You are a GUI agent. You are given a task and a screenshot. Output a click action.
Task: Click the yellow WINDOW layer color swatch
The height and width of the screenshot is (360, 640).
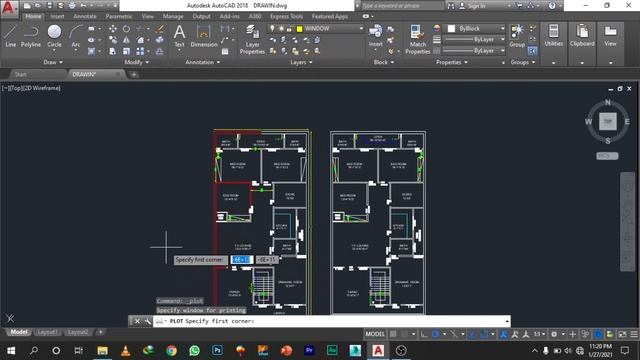point(299,29)
